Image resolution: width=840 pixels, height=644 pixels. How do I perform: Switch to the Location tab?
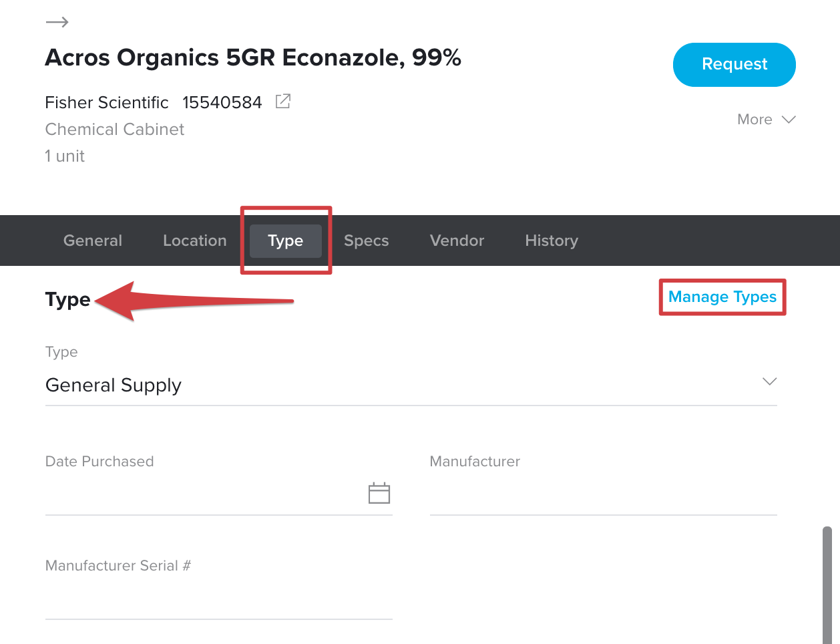point(195,240)
